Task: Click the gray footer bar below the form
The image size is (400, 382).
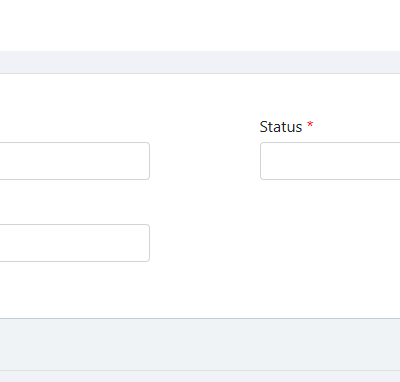Action: 200,344
